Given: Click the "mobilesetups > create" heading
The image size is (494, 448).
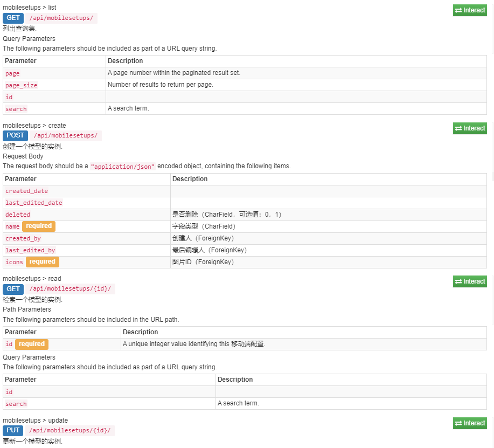Looking at the screenshot, I should 34,126.
